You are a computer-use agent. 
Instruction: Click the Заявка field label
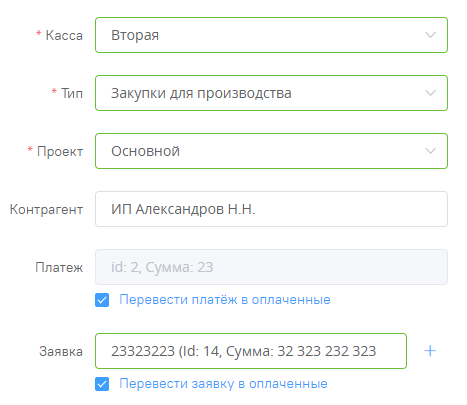point(61,351)
